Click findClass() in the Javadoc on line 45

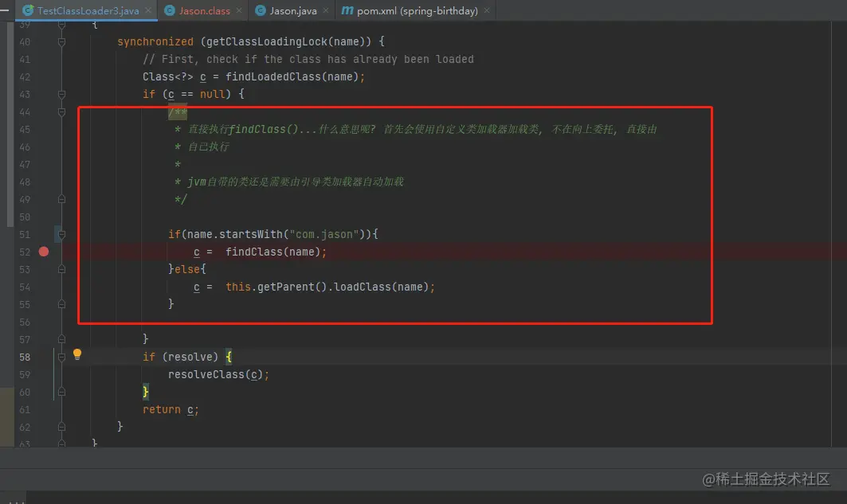point(263,130)
